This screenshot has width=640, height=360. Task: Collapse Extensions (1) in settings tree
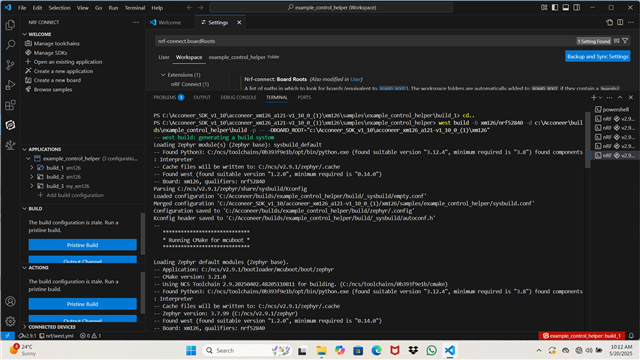[163, 75]
